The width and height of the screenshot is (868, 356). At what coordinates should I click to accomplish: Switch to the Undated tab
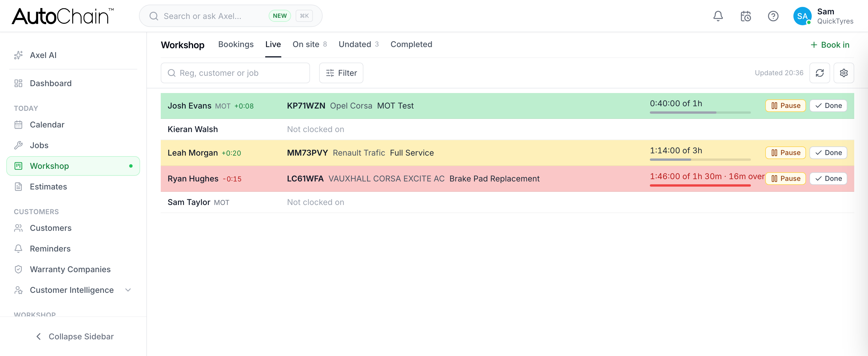359,44
